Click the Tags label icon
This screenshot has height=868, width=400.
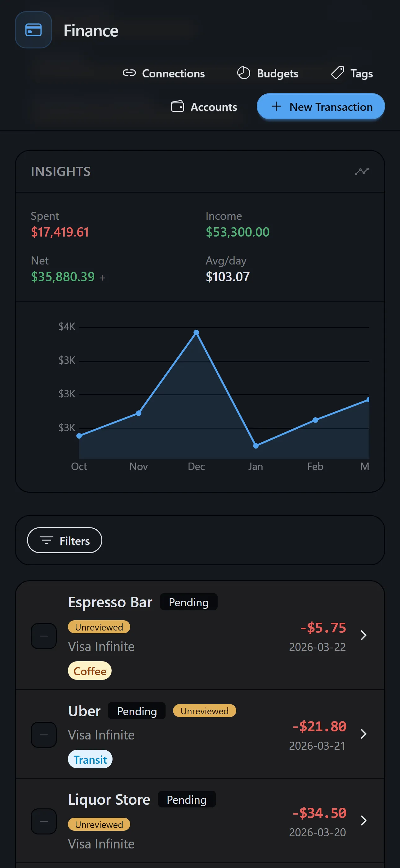pyautogui.click(x=337, y=73)
